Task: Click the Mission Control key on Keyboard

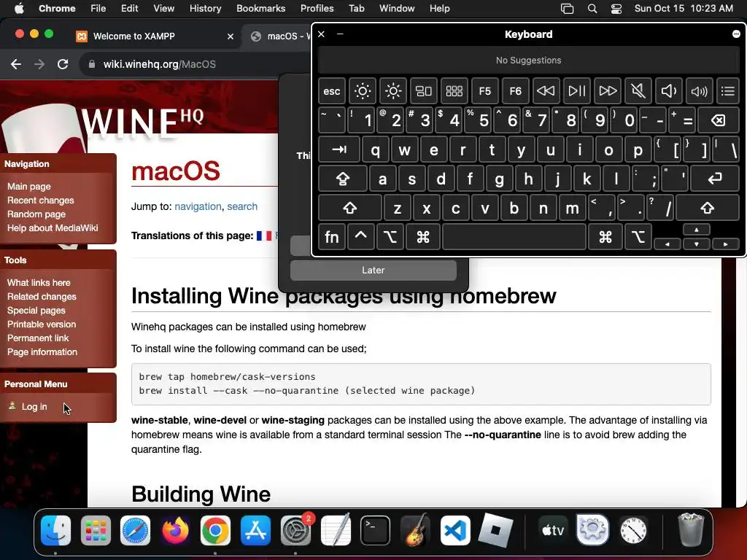Action: point(424,91)
